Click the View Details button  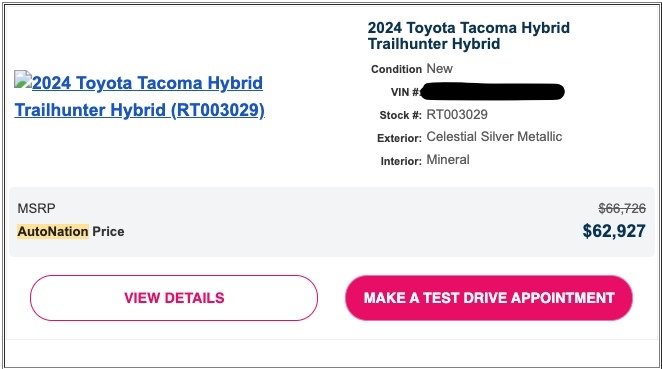[x=174, y=298]
